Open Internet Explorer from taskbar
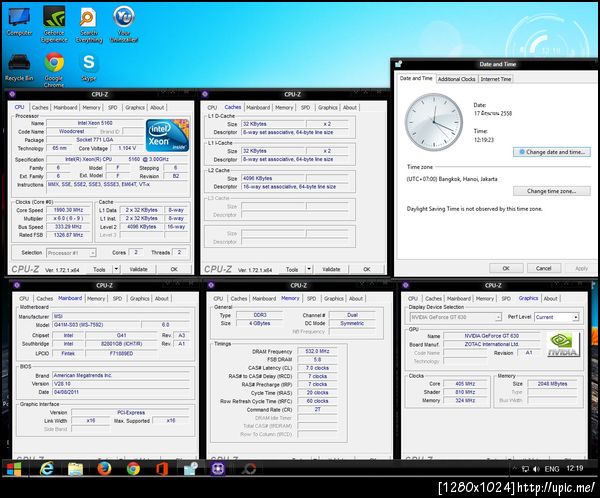The height and width of the screenshot is (498, 600). point(47,469)
